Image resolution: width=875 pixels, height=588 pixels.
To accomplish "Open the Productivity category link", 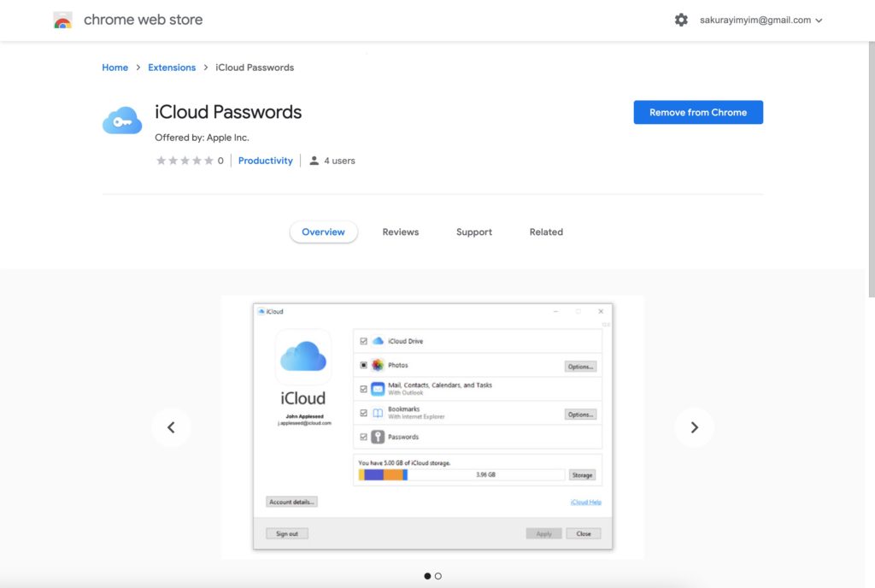I will (265, 161).
